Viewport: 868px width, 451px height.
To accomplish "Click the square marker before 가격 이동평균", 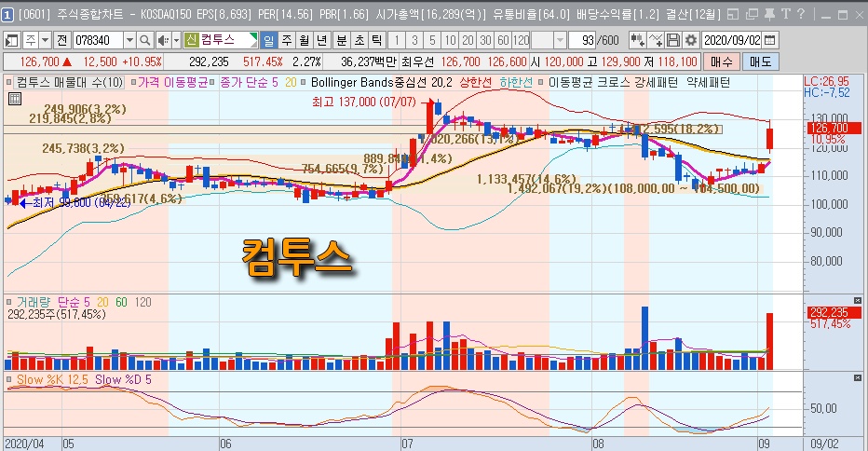I will click(133, 83).
